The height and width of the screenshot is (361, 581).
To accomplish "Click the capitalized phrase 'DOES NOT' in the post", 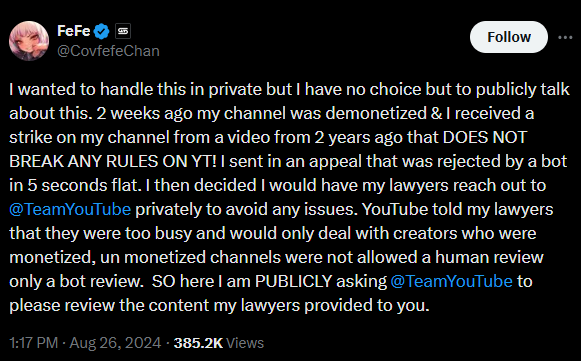I will coord(485,137).
